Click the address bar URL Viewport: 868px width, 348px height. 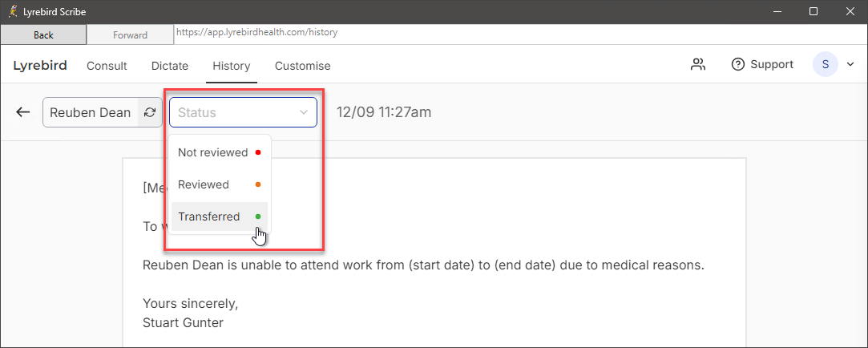tap(256, 32)
